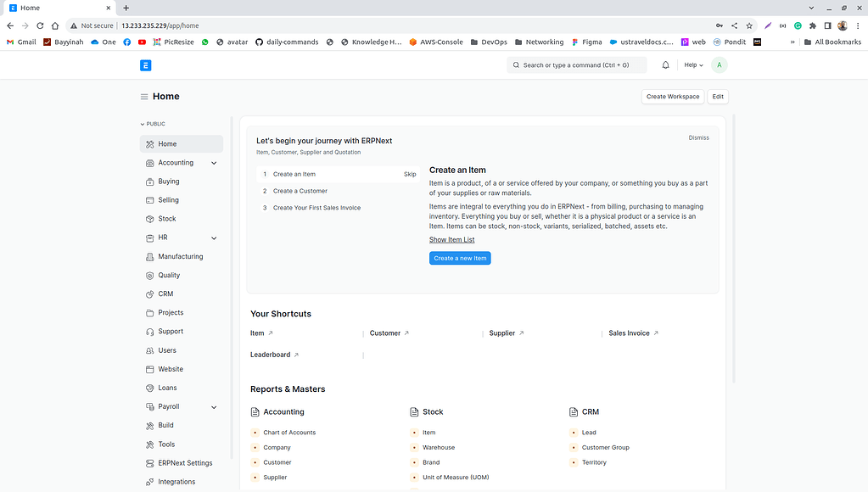Select the Website module icon
Image resolution: width=868 pixels, height=492 pixels.
[149, 369]
